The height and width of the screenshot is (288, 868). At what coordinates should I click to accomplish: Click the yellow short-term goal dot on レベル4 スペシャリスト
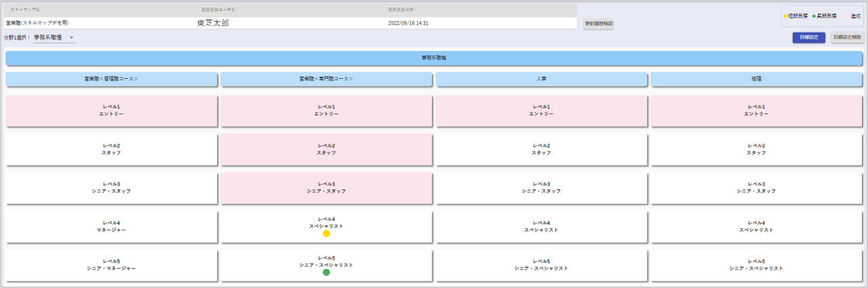pos(326,234)
